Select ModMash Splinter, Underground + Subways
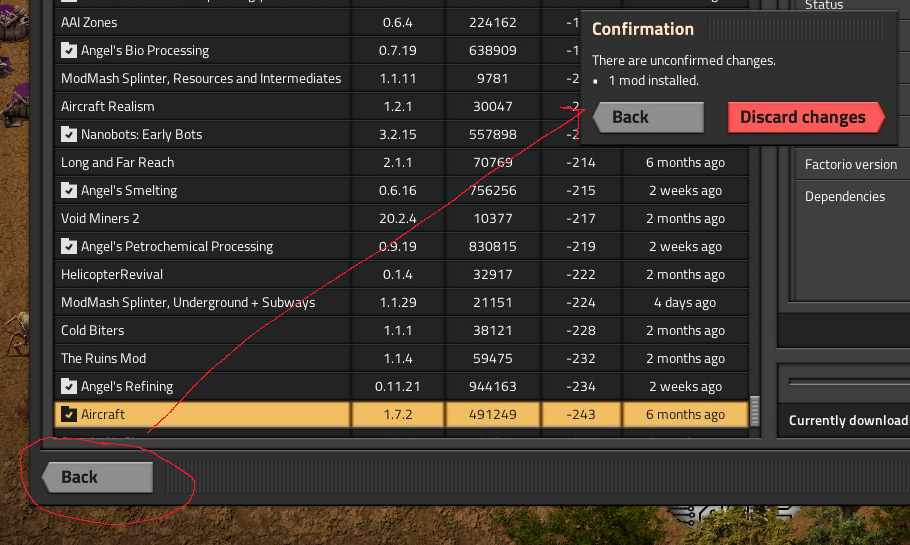 pos(200,302)
